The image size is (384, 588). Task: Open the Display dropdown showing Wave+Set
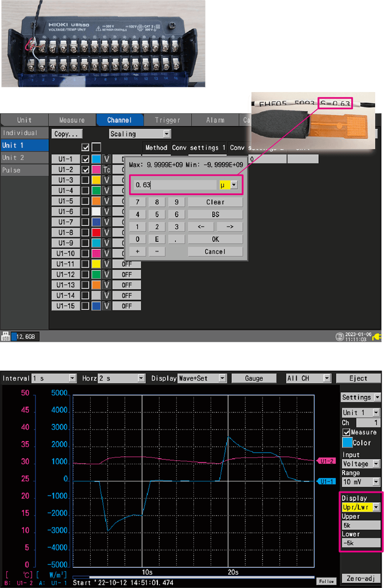click(x=202, y=378)
